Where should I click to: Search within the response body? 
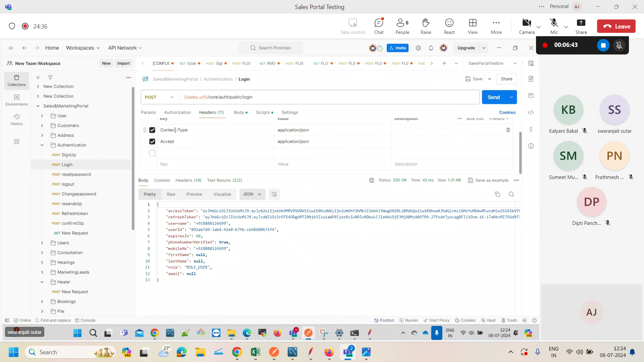coord(511,194)
